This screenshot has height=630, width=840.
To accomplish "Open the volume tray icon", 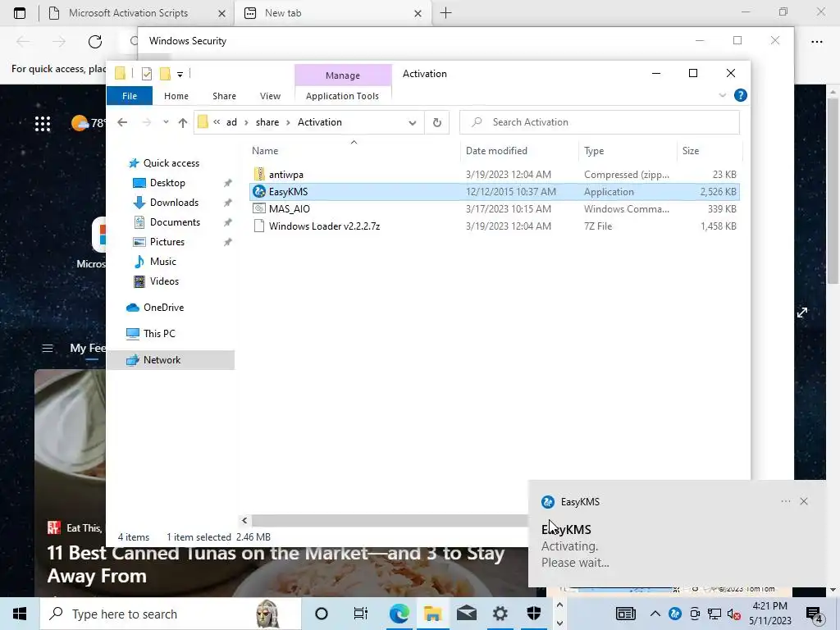I will pyautogui.click(x=734, y=614).
